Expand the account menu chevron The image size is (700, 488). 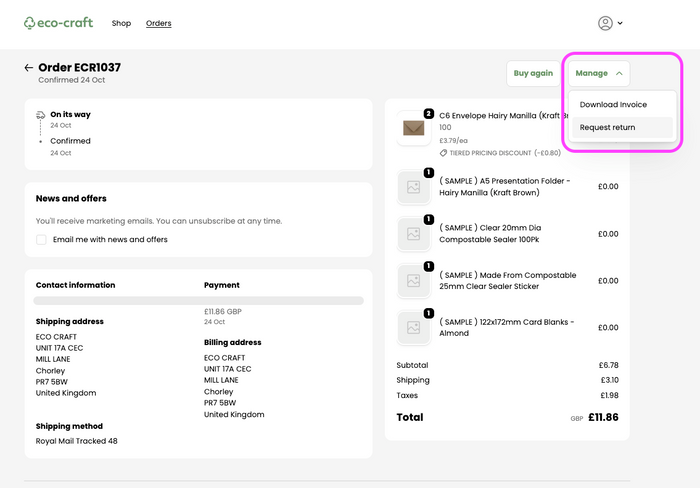[x=620, y=23]
